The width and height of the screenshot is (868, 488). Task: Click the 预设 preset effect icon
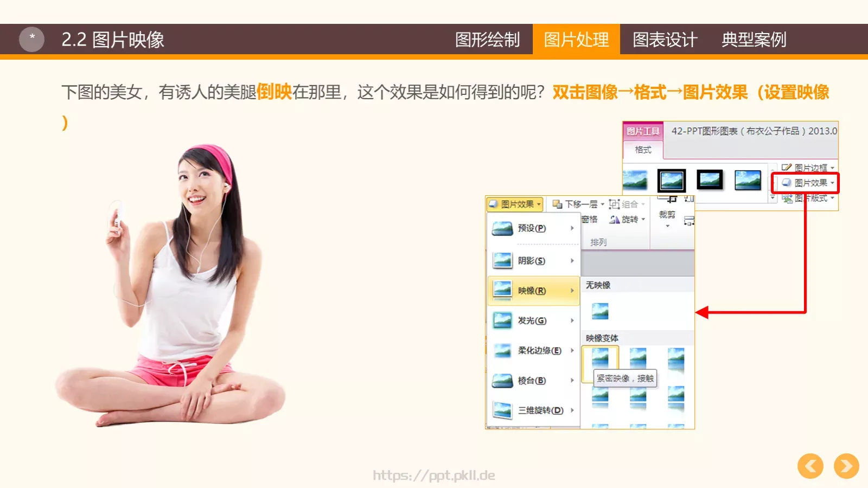(502, 228)
